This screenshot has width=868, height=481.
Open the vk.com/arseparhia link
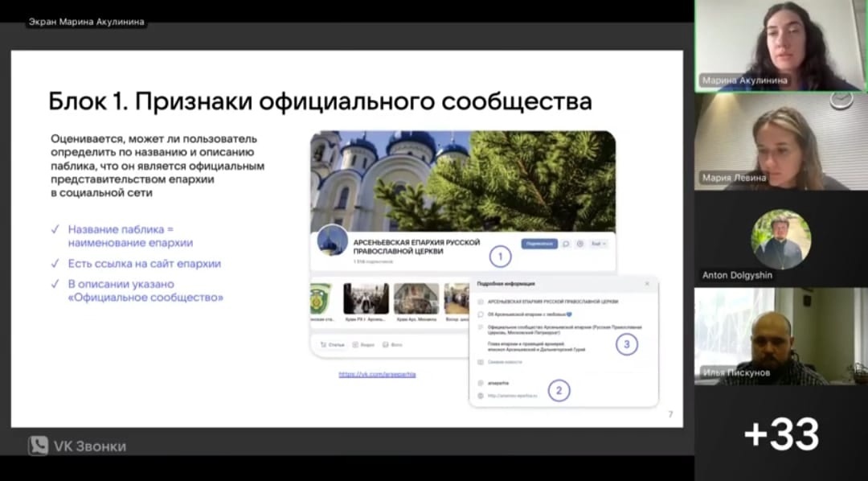point(377,375)
